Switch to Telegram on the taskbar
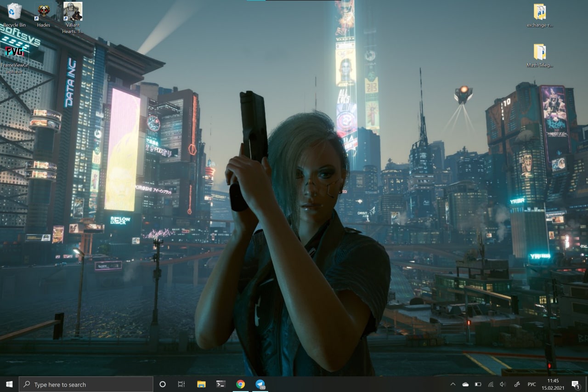 260,384
